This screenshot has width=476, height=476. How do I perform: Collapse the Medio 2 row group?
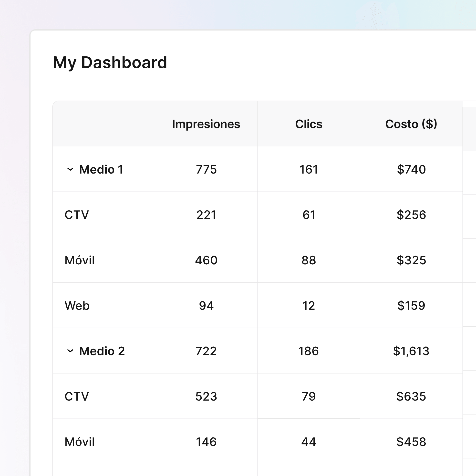(70, 351)
